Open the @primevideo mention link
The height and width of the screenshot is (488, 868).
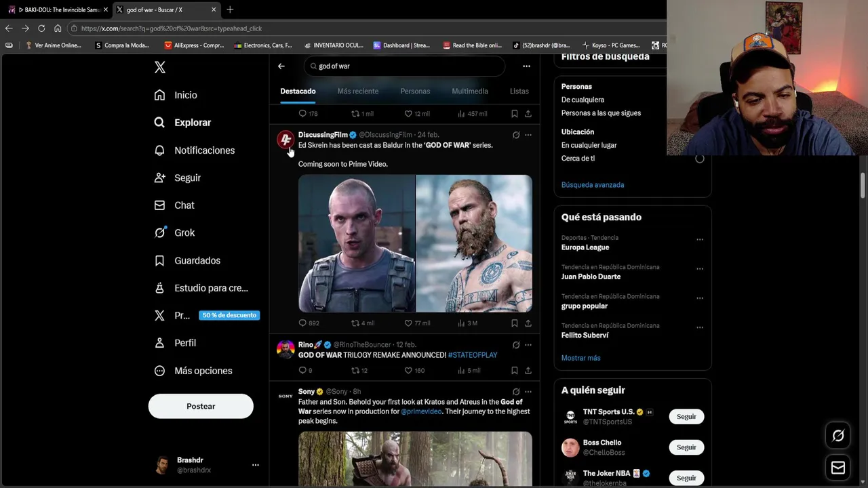pyautogui.click(x=421, y=411)
